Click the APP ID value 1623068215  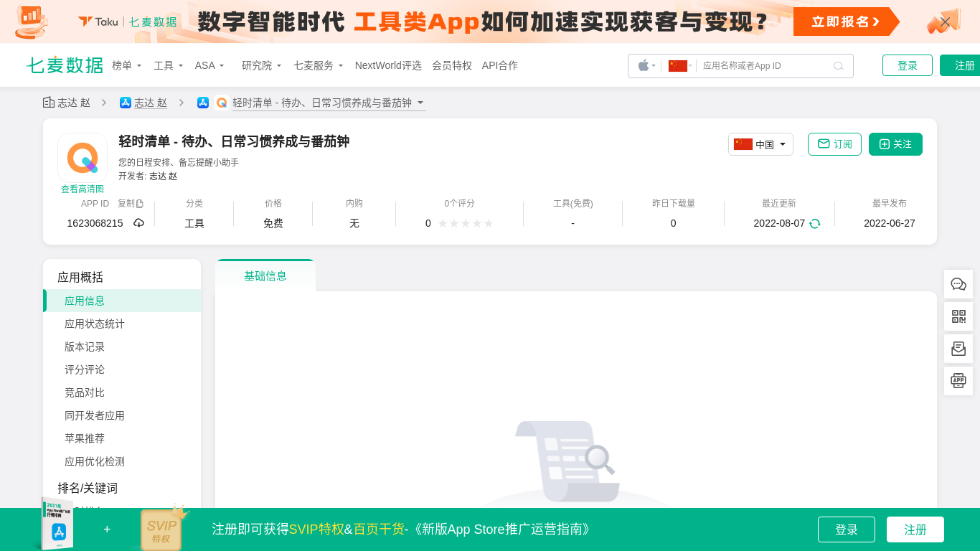[x=95, y=223]
